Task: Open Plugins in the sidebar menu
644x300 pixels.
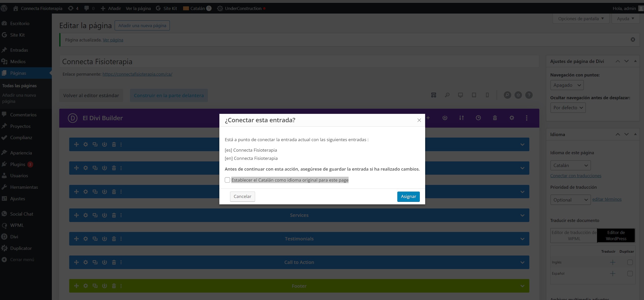Action: coord(18,164)
